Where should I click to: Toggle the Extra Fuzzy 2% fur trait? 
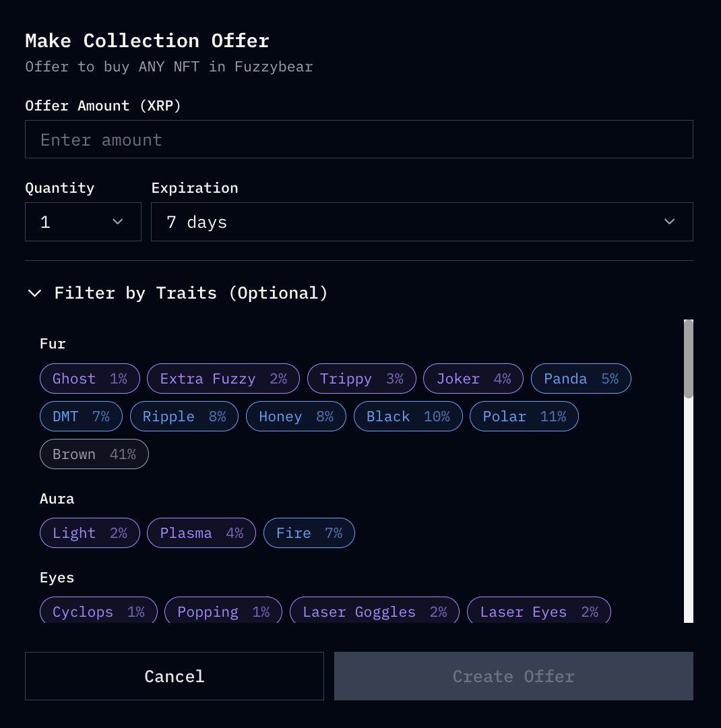pyautogui.click(x=223, y=378)
